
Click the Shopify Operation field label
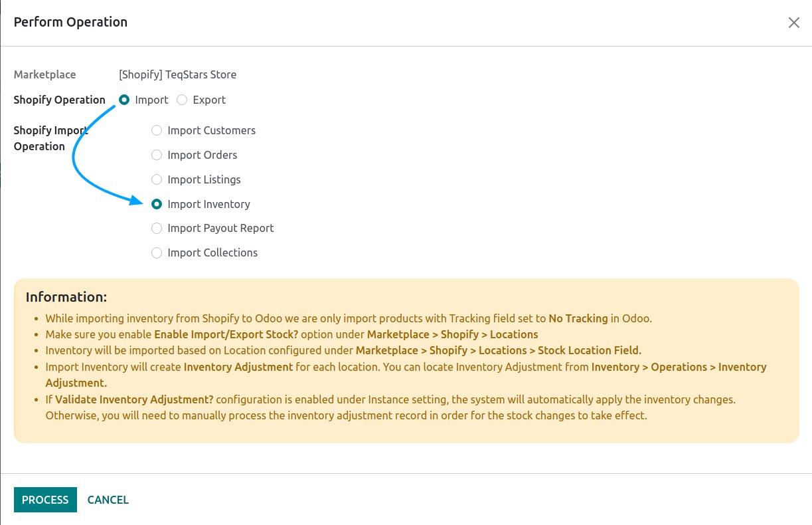click(x=60, y=100)
